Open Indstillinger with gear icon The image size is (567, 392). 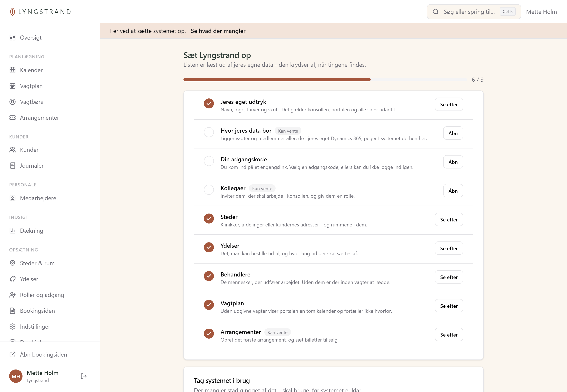[50, 327]
